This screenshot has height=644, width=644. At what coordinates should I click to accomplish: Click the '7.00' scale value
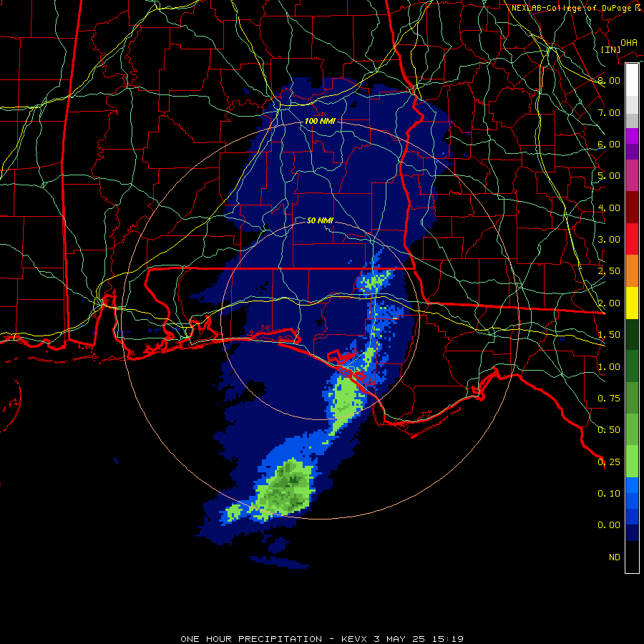pyautogui.click(x=609, y=112)
